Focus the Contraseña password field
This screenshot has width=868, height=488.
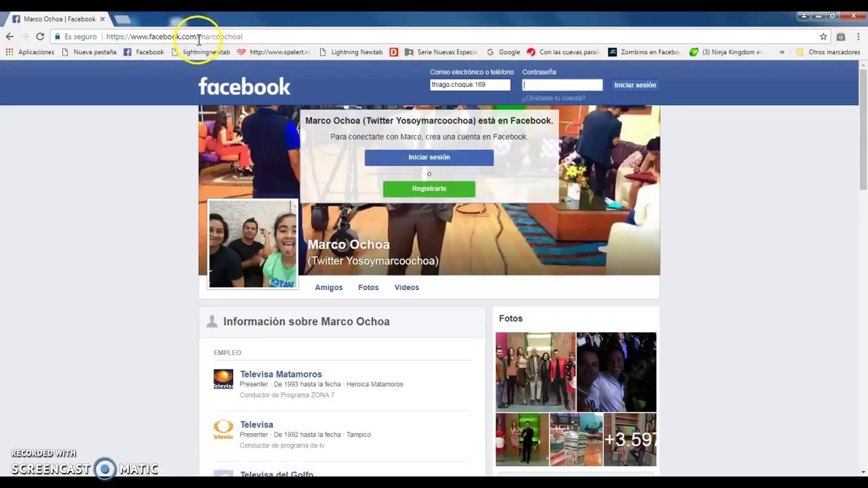[x=562, y=85]
